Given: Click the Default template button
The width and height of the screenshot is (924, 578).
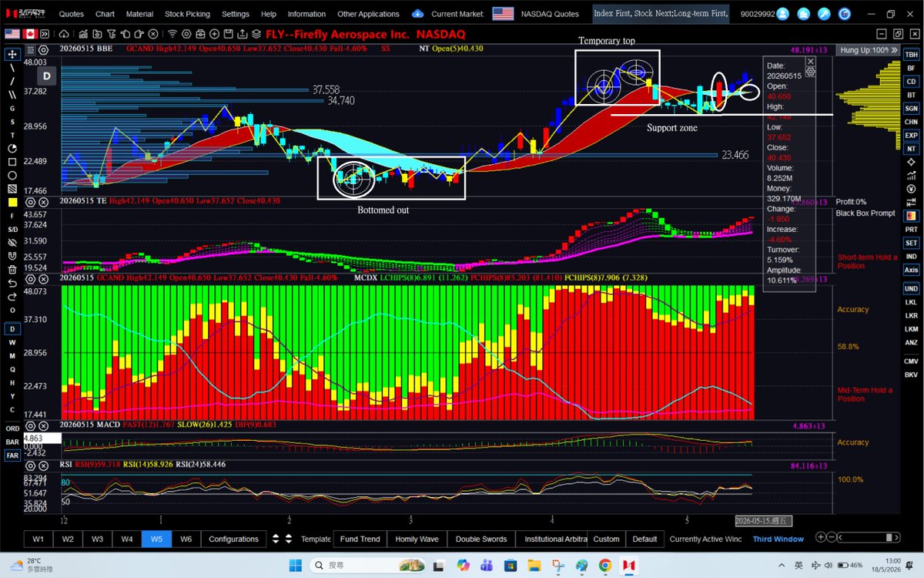Looking at the screenshot, I should pyautogui.click(x=644, y=539).
